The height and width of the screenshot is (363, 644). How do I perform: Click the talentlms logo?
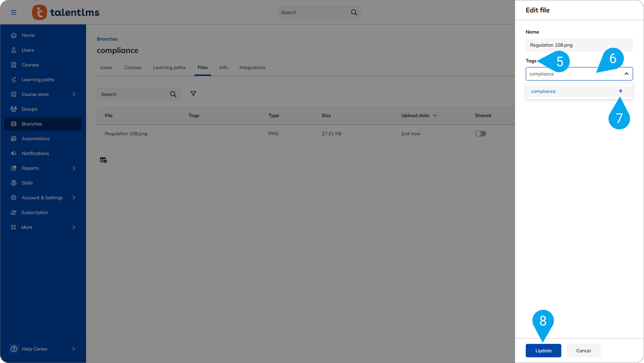pyautogui.click(x=66, y=12)
